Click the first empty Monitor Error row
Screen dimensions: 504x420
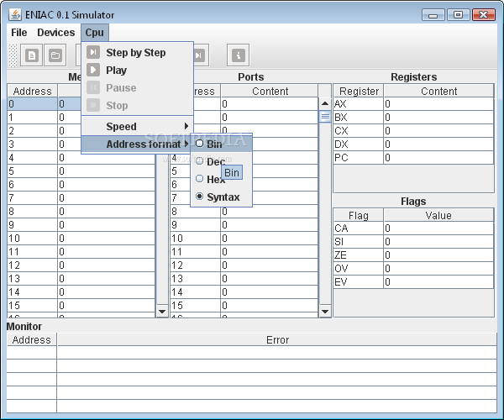coord(277,353)
